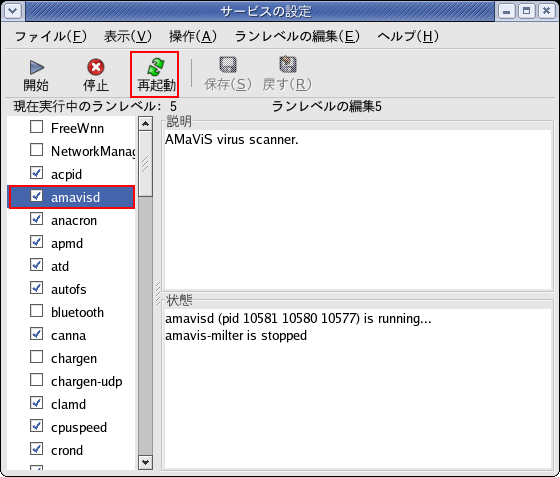560x477 pixels.
Task: Click the pane divider handle between panels
Action: (158, 295)
